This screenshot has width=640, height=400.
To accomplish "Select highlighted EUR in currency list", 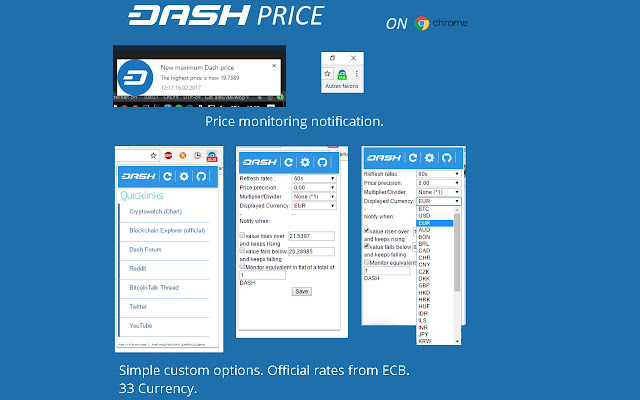I will tap(435, 223).
